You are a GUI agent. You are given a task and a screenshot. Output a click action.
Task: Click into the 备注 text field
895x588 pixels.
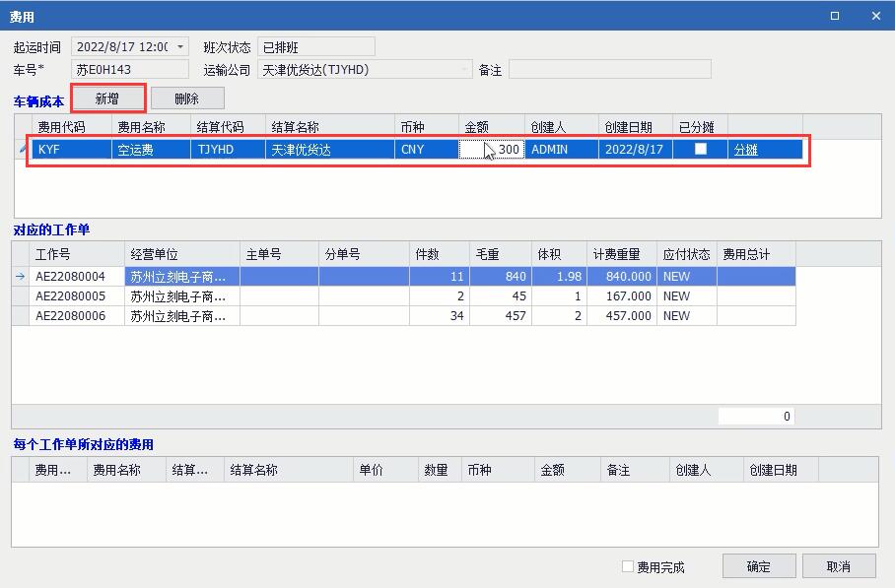pyautogui.click(x=608, y=70)
